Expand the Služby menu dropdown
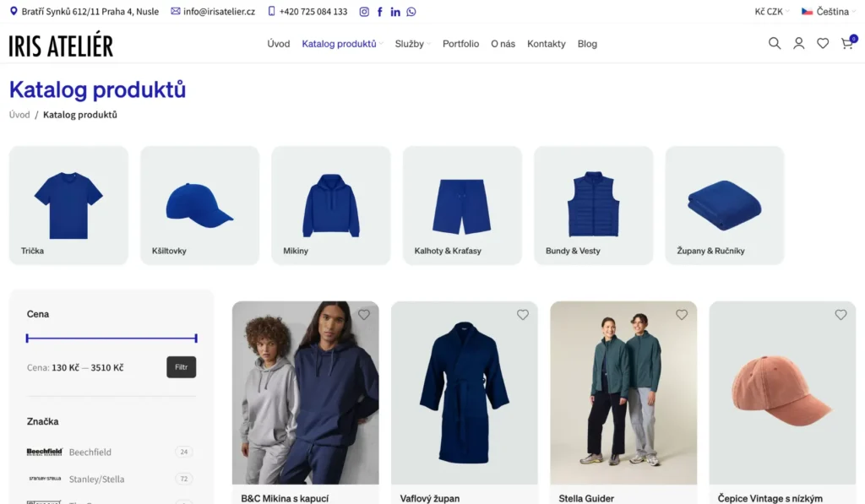 [412, 44]
